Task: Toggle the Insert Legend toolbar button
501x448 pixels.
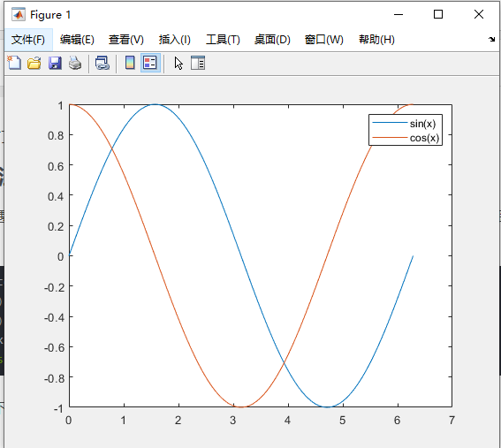Action: pyautogui.click(x=150, y=63)
